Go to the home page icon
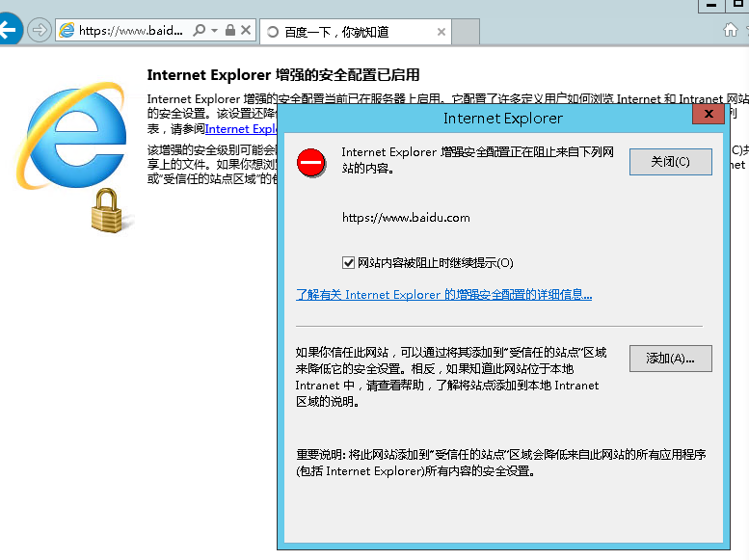 pyautogui.click(x=731, y=30)
